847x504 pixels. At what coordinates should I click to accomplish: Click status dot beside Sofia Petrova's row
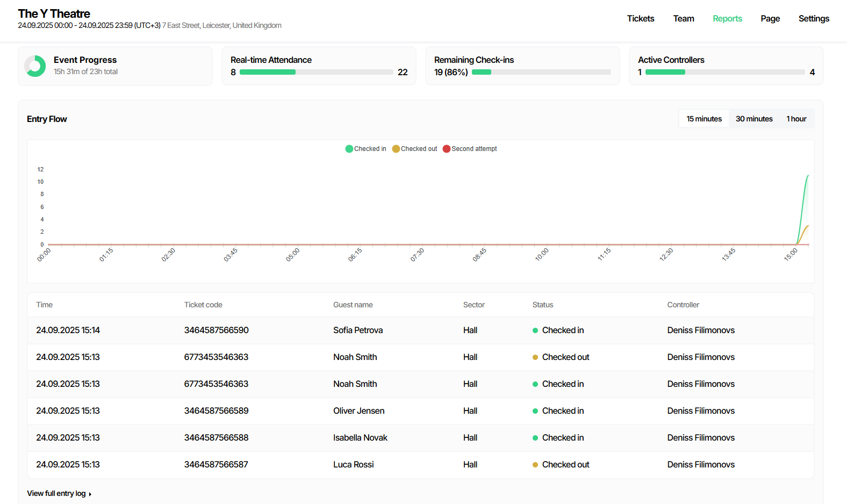pyautogui.click(x=535, y=330)
